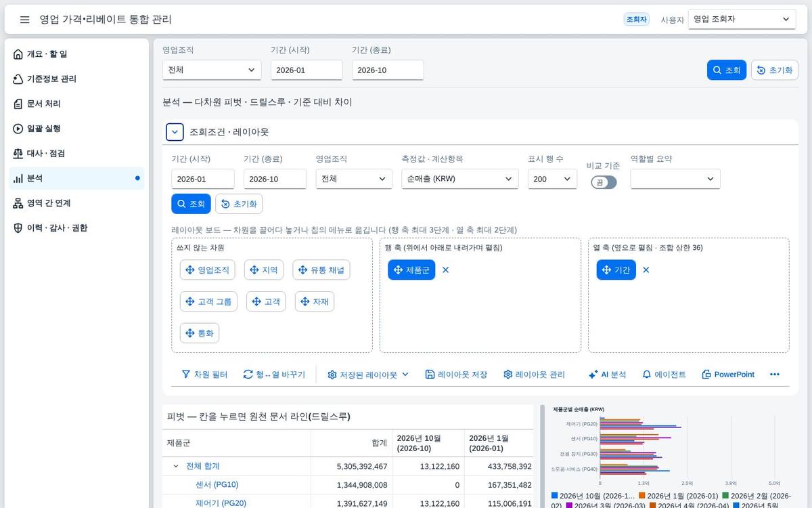Image resolution: width=812 pixels, height=508 pixels.
Task: Click cell 433,758,392 in 전체 합계 row
Action: (500, 467)
